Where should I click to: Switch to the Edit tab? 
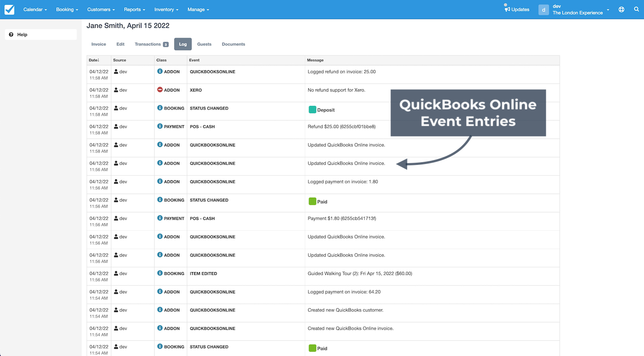click(120, 44)
